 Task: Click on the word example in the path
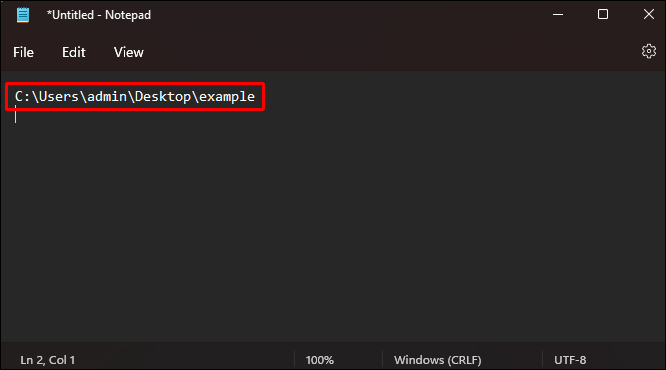pos(227,97)
